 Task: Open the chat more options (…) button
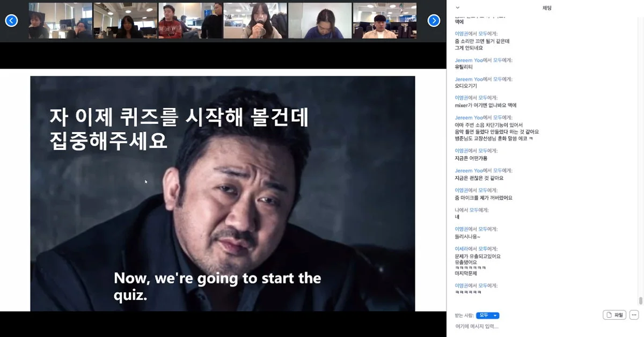click(x=634, y=315)
